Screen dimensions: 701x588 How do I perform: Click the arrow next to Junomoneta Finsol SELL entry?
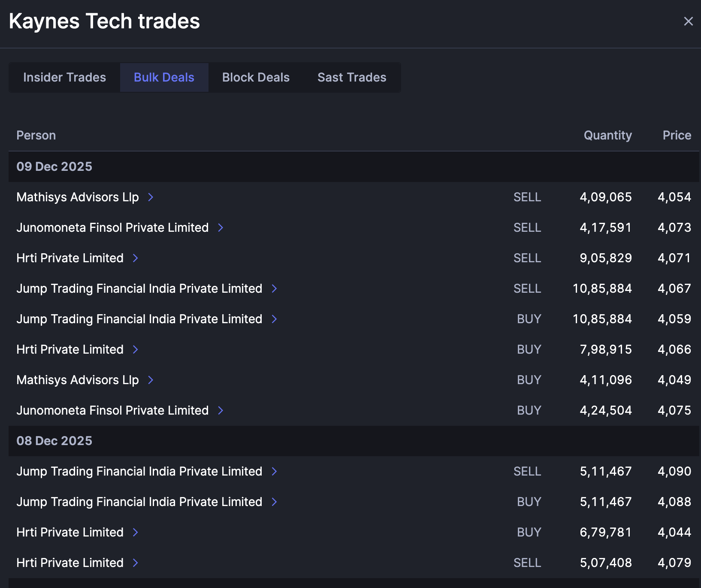[221, 227]
